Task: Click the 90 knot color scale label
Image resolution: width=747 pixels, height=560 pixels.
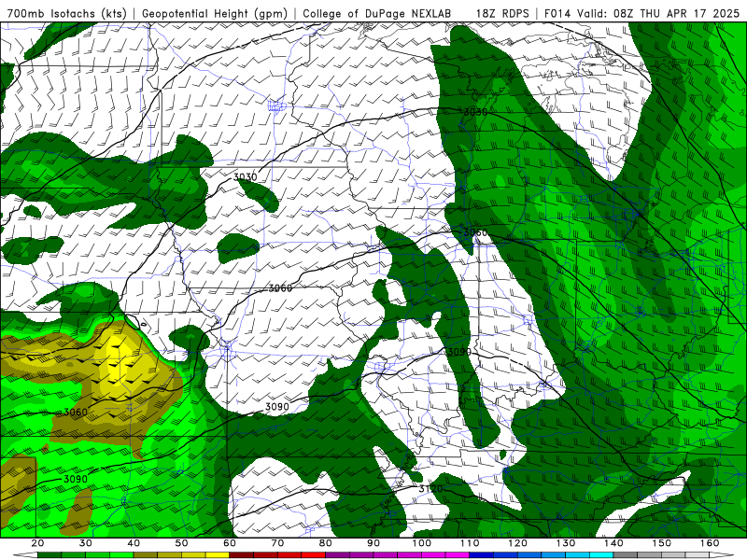Action: click(374, 543)
